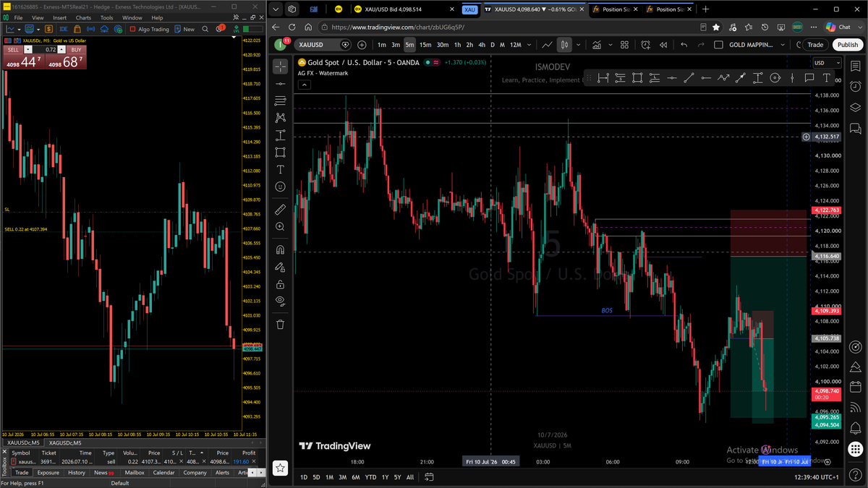Click New order button in MetaTrader toolbar

(x=185, y=29)
